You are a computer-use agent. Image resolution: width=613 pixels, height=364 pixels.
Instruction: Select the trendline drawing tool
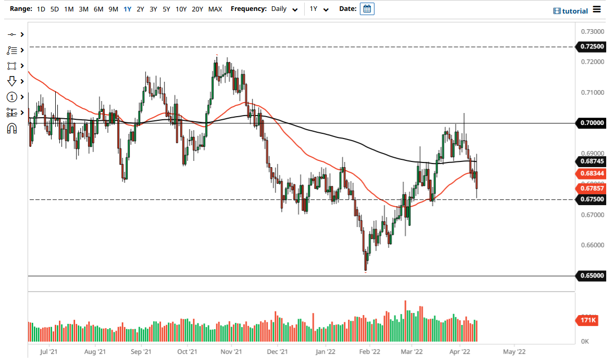pos(12,34)
